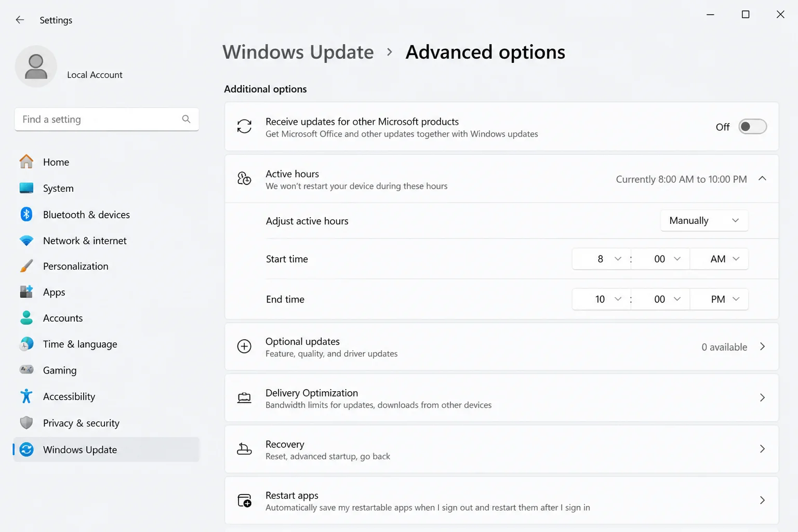
Task: Click the Active hours clock icon
Action: click(x=244, y=179)
